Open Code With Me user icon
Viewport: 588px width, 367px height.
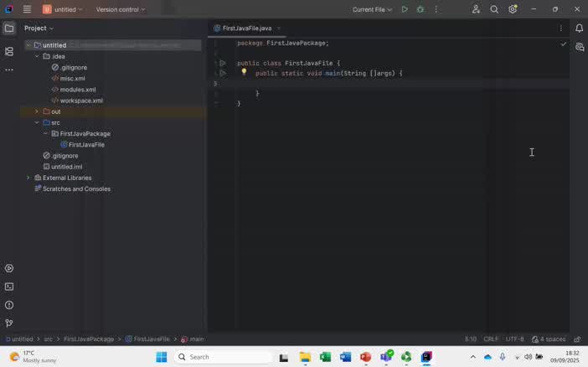coord(476,9)
